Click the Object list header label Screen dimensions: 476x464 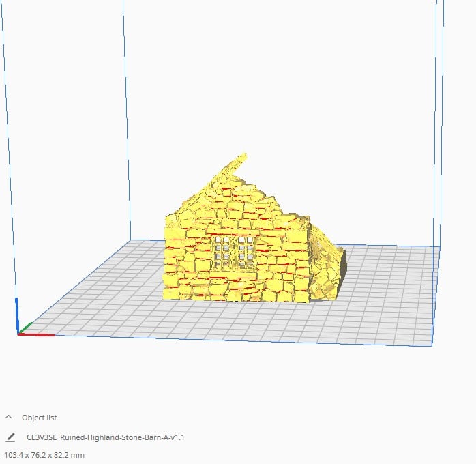click(39, 418)
